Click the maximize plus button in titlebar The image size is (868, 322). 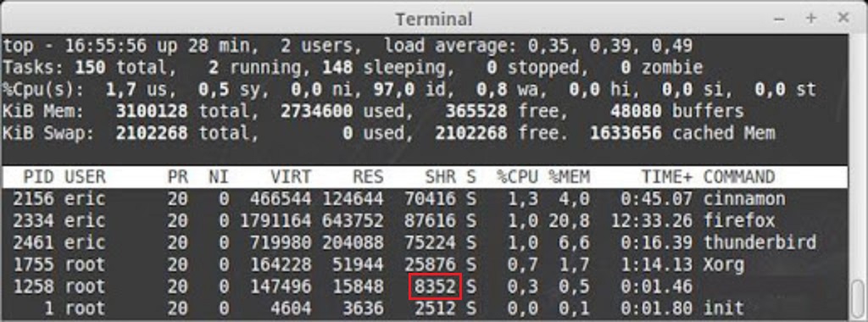click(811, 19)
